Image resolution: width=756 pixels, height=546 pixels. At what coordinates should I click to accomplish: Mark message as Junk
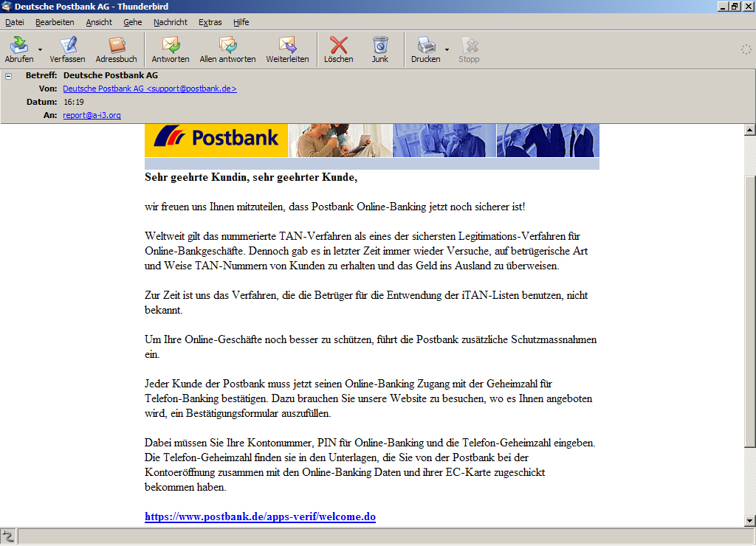(x=380, y=49)
